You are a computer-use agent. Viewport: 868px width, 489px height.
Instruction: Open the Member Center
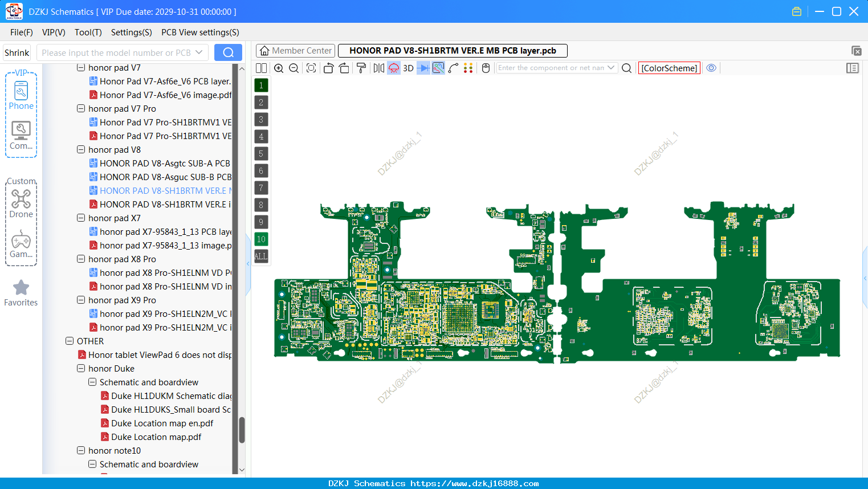(295, 51)
